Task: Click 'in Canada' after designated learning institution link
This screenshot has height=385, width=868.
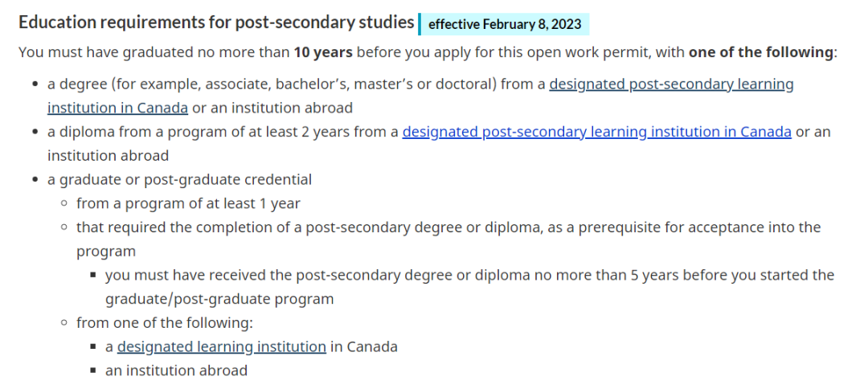Action: pos(364,347)
